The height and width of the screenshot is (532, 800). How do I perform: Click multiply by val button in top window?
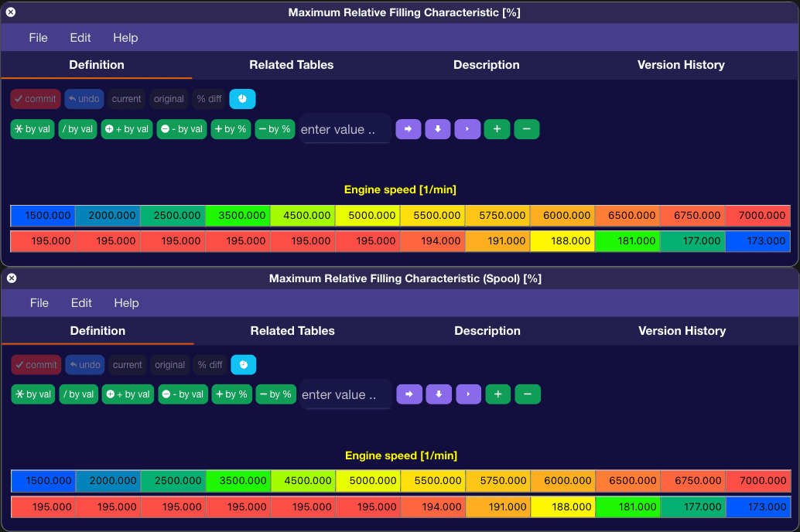(32, 129)
